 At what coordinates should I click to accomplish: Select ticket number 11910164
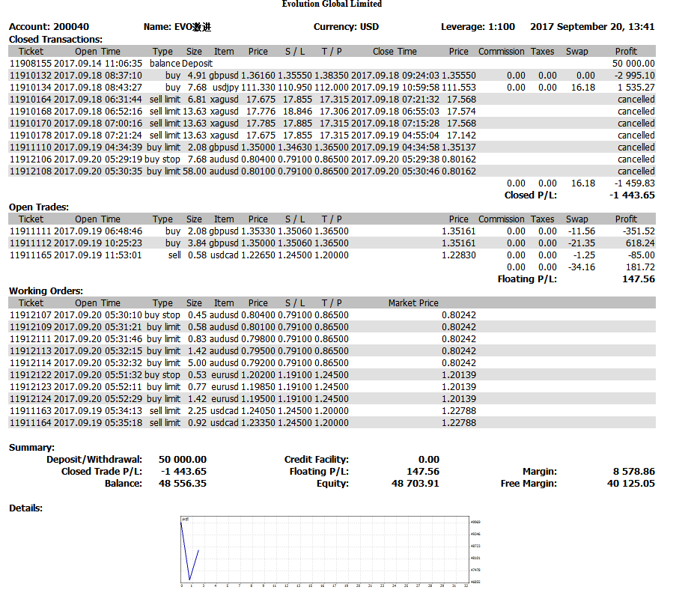31,100
